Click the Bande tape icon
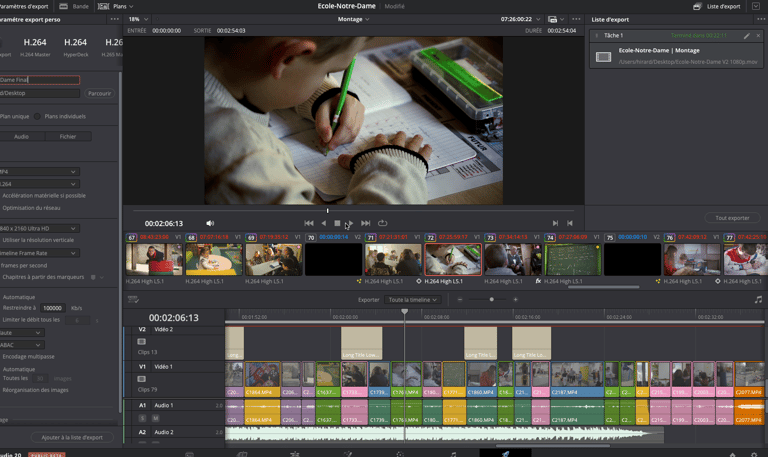The image size is (768, 457). [x=64, y=6]
